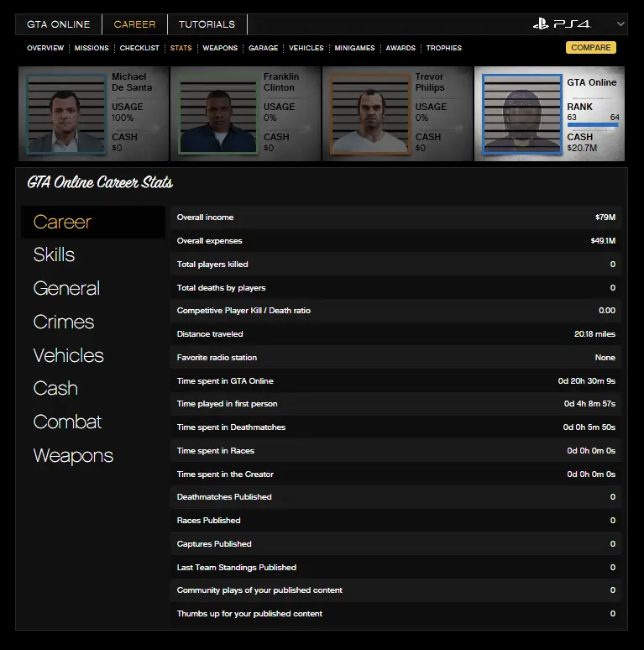Open the Tutorials tab
The image size is (644, 650).
pos(207,24)
